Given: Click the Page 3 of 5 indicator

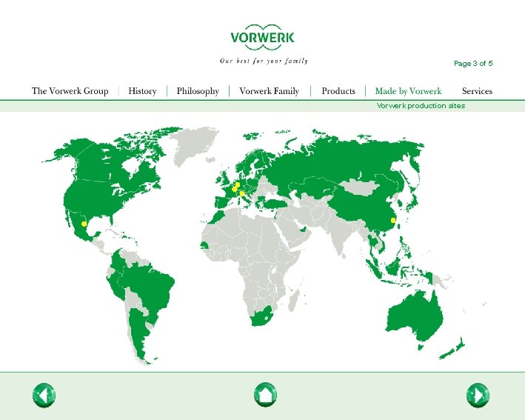Looking at the screenshot, I should (x=473, y=63).
